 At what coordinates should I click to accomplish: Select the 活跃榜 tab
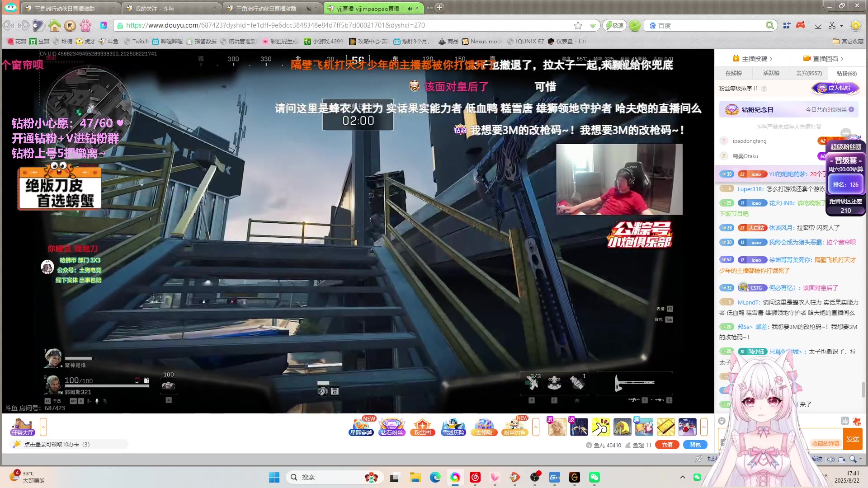click(x=771, y=73)
